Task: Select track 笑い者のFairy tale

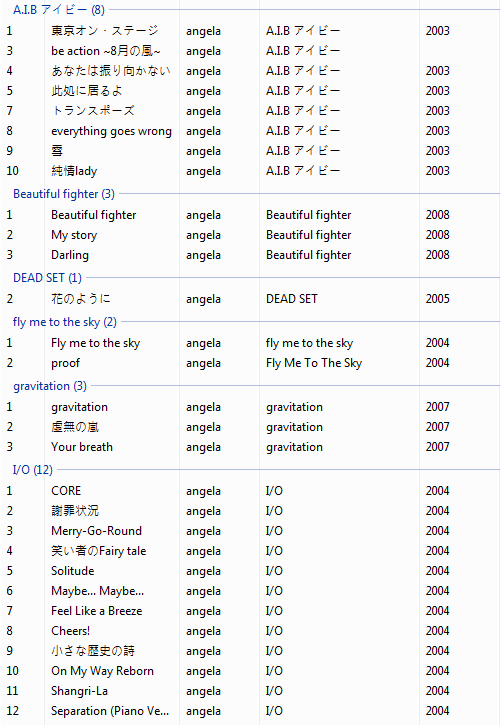Action: tap(99, 551)
